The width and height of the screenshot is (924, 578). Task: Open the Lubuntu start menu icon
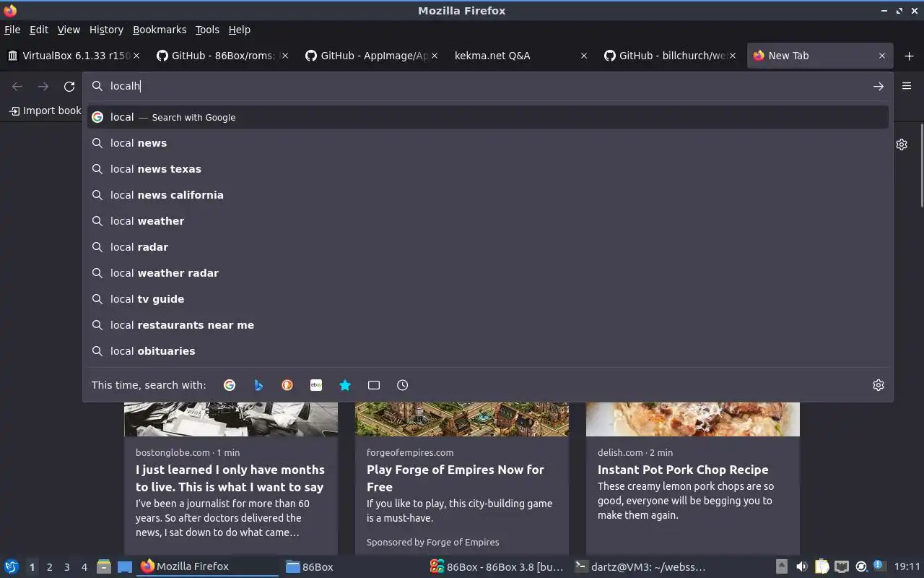pyautogui.click(x=12, y=566)
